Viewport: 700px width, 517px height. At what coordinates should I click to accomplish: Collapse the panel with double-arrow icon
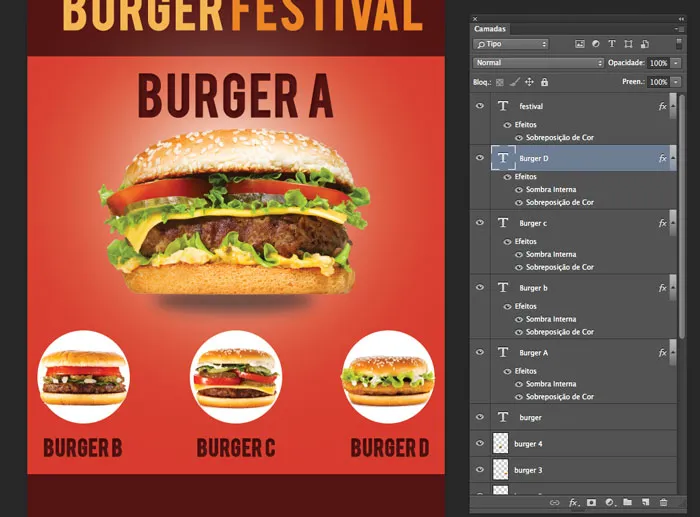681,19
